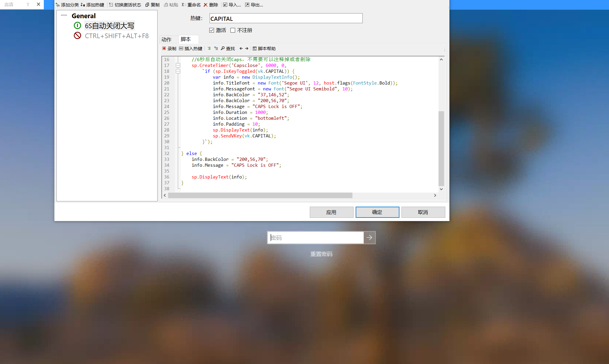Viewport: 609px width, 364px height.
Task: Click the 录制 (record) icon in script toolbar
Action: [164, 48]
